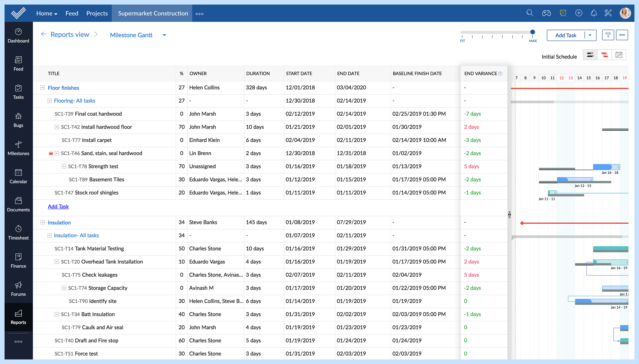Enable the critical path highlighting toggle
Viewport: 639px width, 364px height.
[605, 54]
